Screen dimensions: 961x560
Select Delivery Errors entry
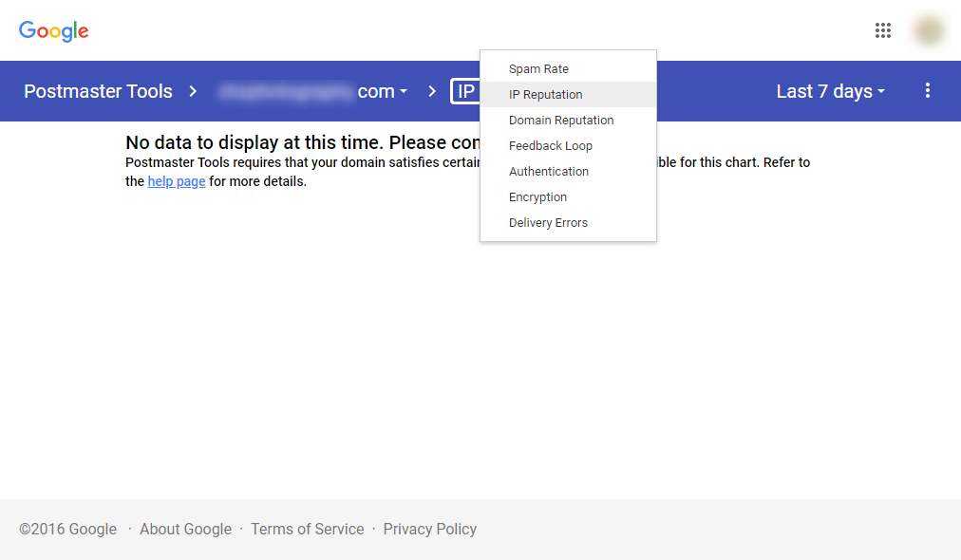click(568, 223)
